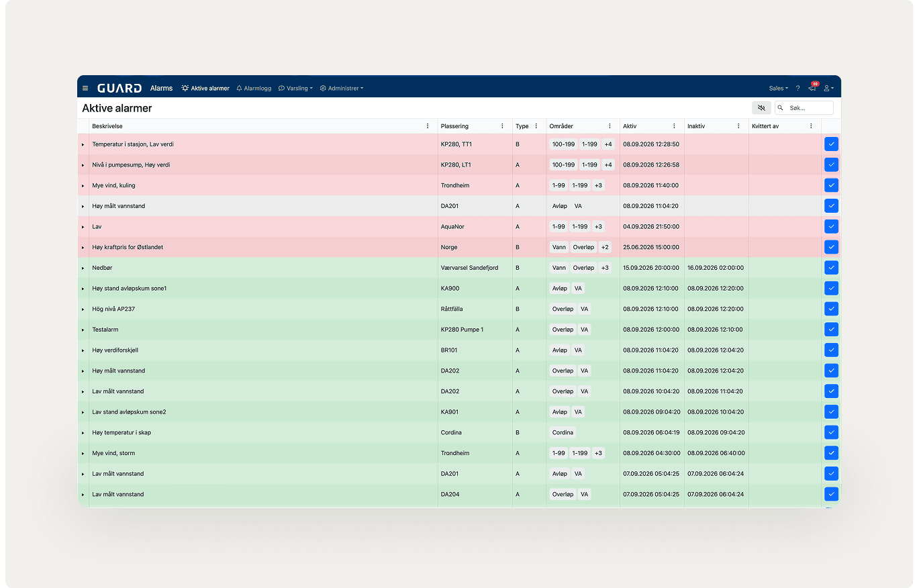Screen dimensions: 919x588
Task: Open announcements with the red badge
Action: [x=812, y=87]
